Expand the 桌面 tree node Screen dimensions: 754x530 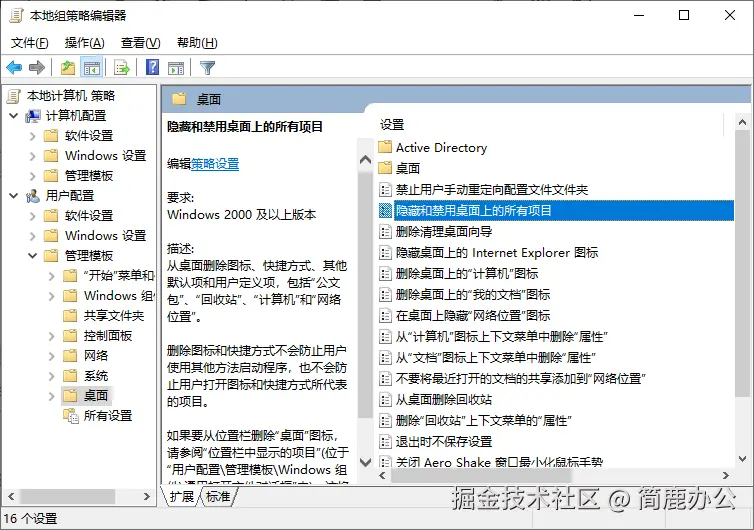[x=51, y=396]
